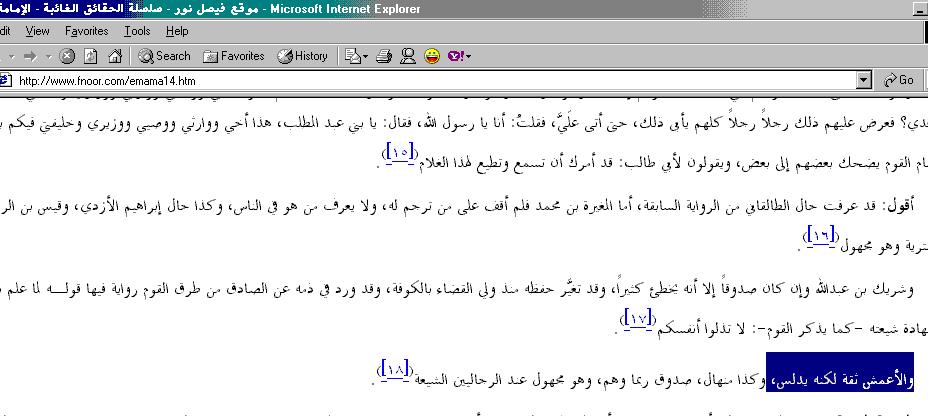Click the window title 'Microsoft Internet Explorer'

(x=346, y=9)
